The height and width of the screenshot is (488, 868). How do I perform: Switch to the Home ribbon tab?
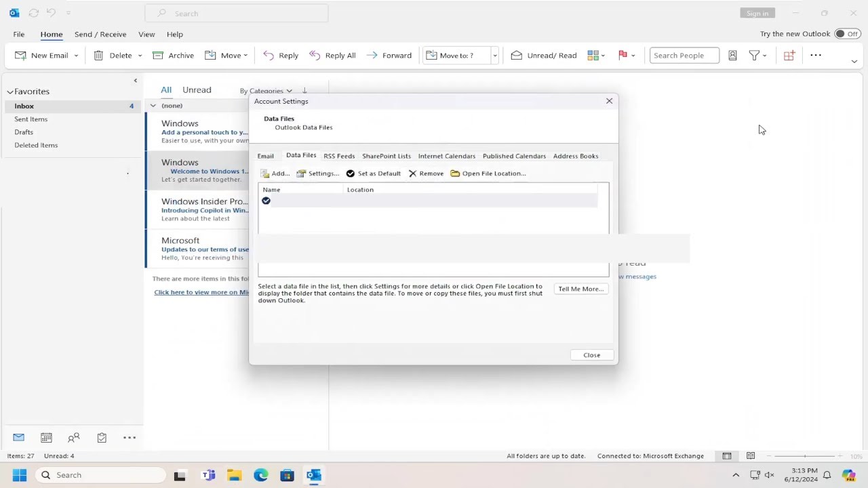point(52,34)
